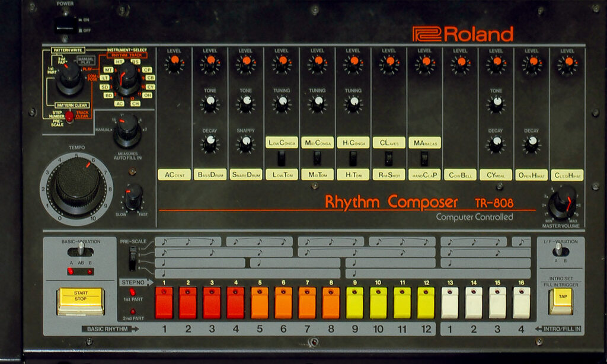Trigger orange step button 6

click(283, 303)
